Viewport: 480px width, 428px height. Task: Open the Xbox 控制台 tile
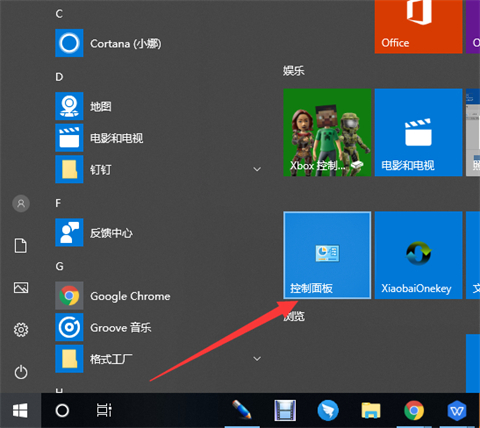tap(327, 132)
